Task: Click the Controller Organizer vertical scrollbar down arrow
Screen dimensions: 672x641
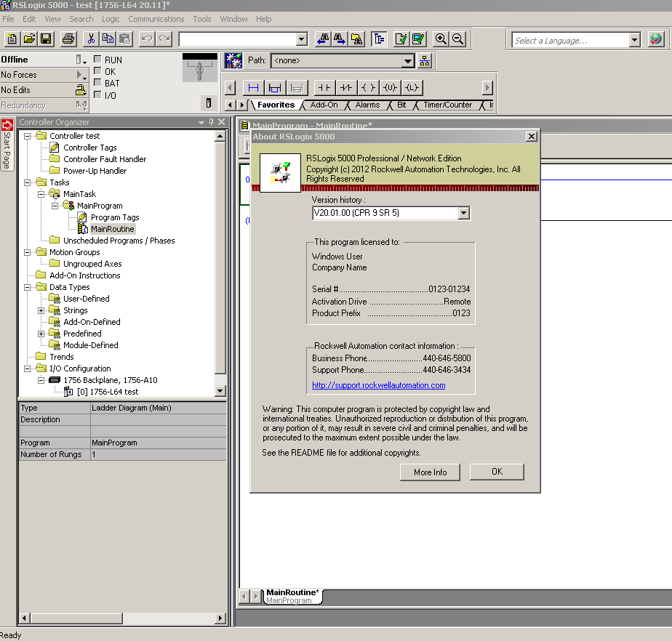Action: (220, 390)
